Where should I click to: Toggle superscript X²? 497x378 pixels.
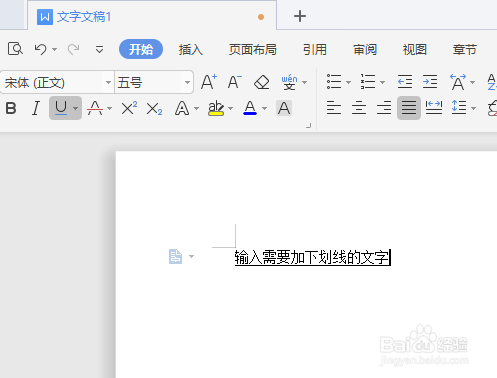pyautogui.click(x=129, y=108)
